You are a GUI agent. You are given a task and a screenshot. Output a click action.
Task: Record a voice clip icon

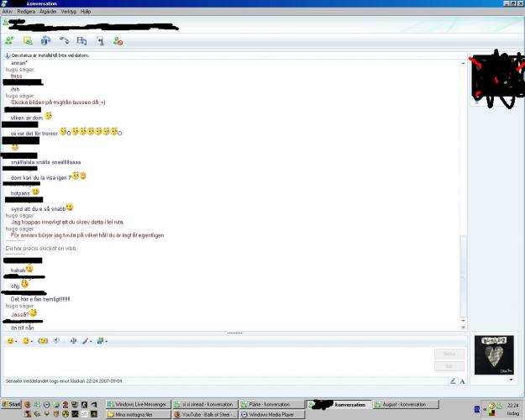(56, 341)
